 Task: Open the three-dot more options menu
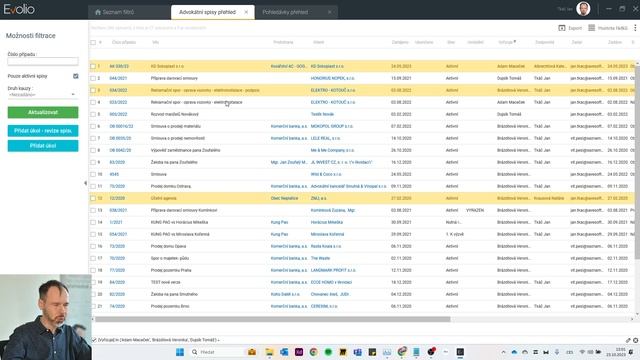(635, 28)
